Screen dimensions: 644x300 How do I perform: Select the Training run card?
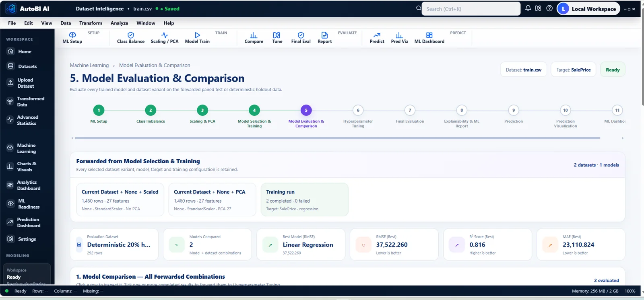[304, 199]
